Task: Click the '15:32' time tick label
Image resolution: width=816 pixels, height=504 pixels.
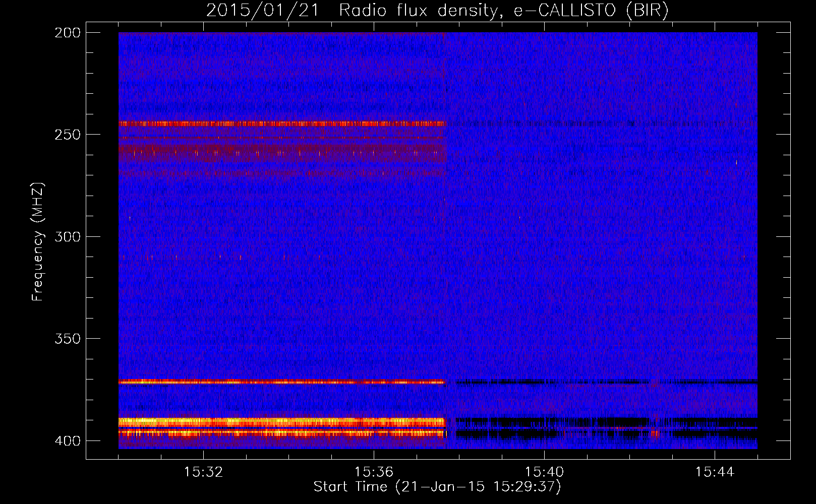Action: [x=203, y=472]
